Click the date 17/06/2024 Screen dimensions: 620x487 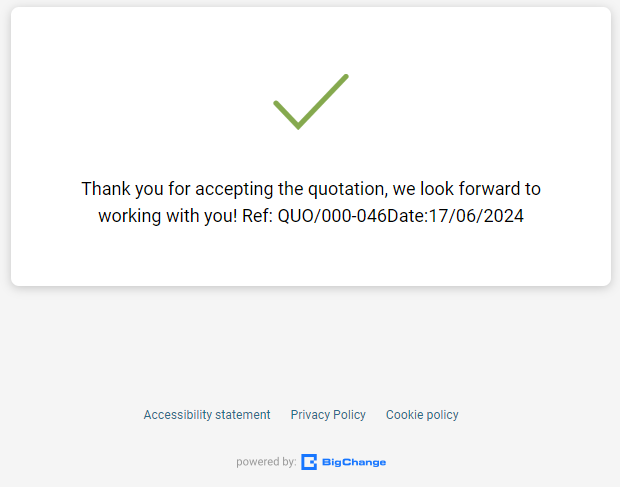coord(476,216)
